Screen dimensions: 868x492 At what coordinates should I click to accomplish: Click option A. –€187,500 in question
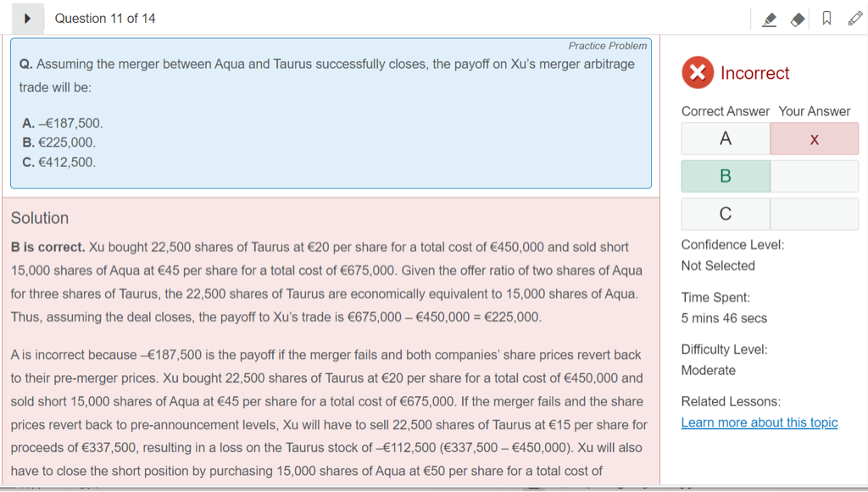(63, 124)
